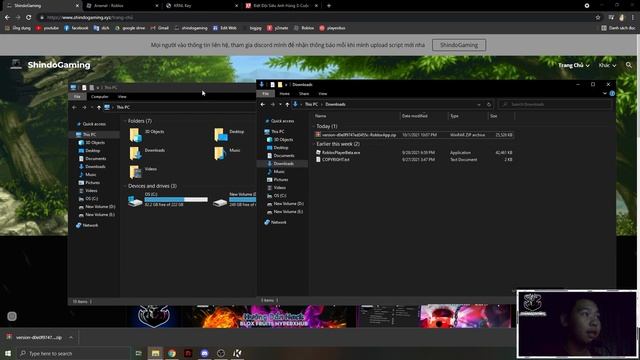Image resolution: width=640 pixels, height=360 pixels.
Task: Open the 3D Objects folder tile
Action: [x=147, y=134]
